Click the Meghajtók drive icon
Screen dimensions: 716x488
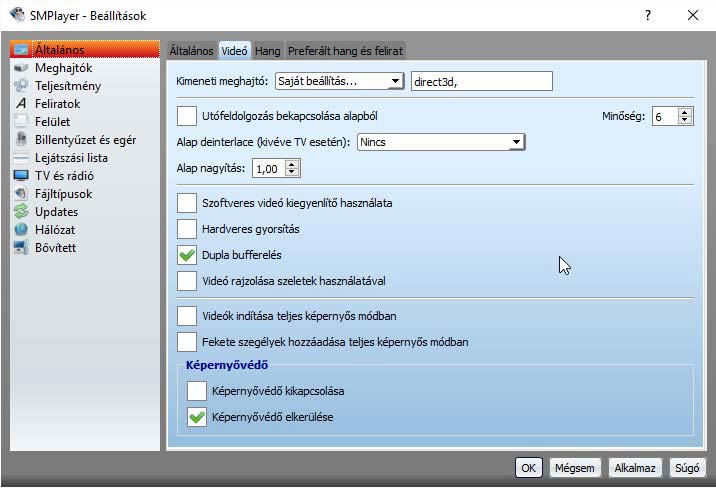click(x=21, y=68)
